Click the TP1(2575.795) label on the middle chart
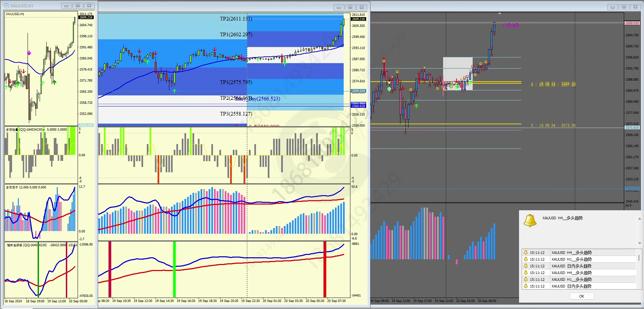This screenshot has width=644, height=309. (x=236, y=82)
